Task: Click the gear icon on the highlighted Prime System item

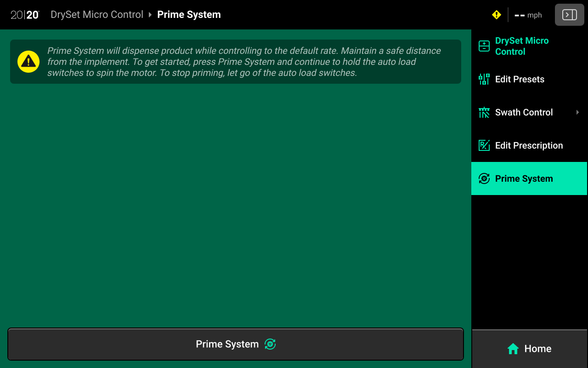Action: coord(484,178)
